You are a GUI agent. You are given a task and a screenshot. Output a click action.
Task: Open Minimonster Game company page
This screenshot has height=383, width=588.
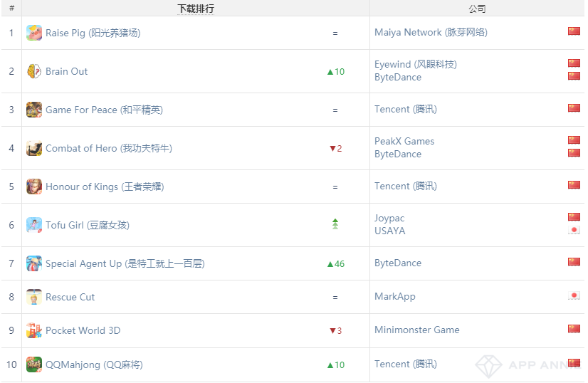pyautogui.click(x=417, y=330)
